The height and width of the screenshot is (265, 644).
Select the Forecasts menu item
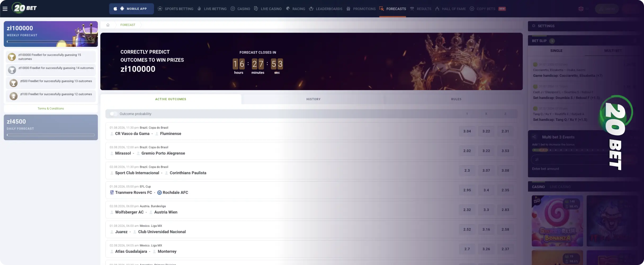coord(393,9)
